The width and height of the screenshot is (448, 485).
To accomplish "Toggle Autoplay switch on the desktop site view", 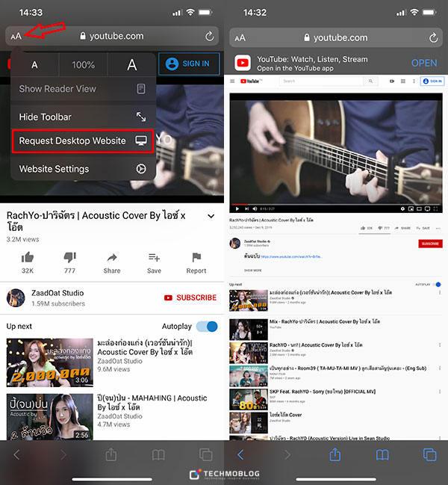I will click(x=438, y=284).
